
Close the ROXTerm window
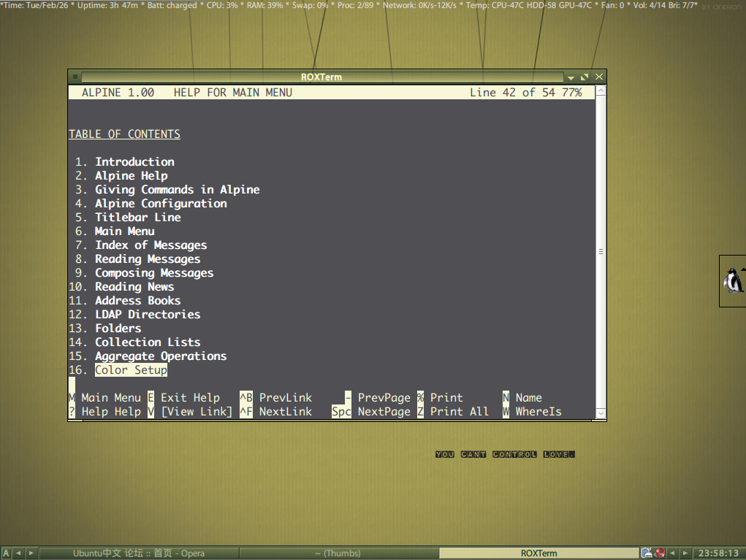[x=599, y=77]
